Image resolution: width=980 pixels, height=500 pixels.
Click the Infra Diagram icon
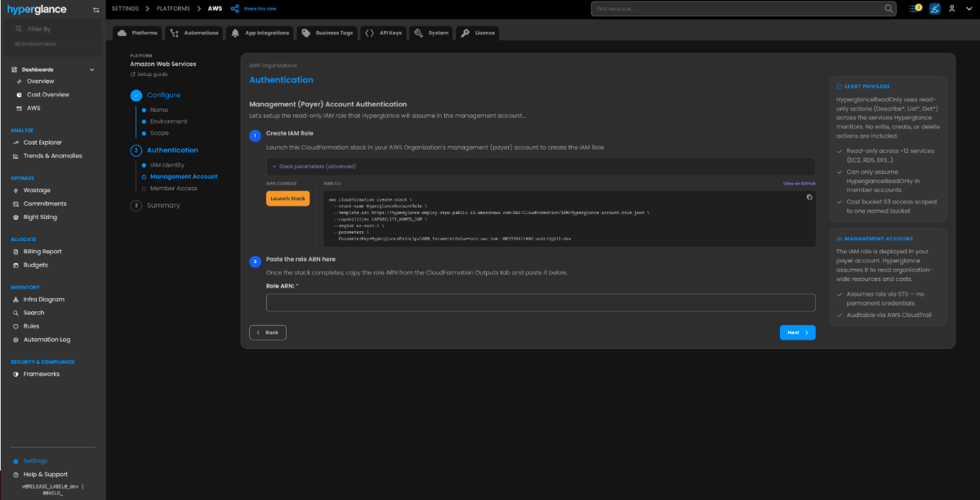point(15,299)
